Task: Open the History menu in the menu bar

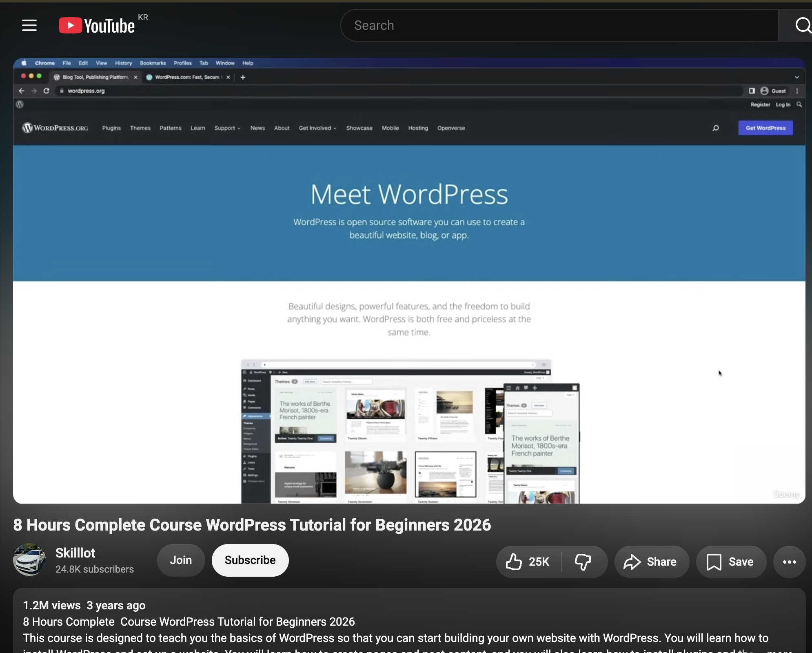Action: pyautogui.click(x=123, y=63)
